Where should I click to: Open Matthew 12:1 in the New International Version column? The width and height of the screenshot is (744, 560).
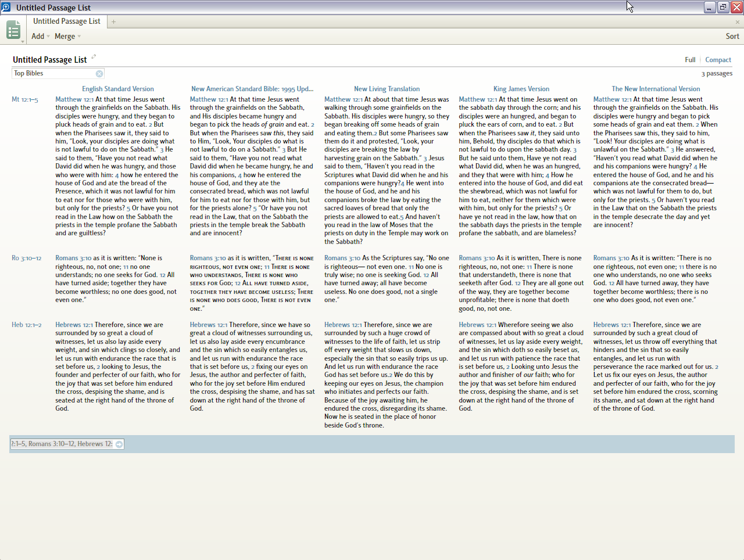(x=613, y=99)
